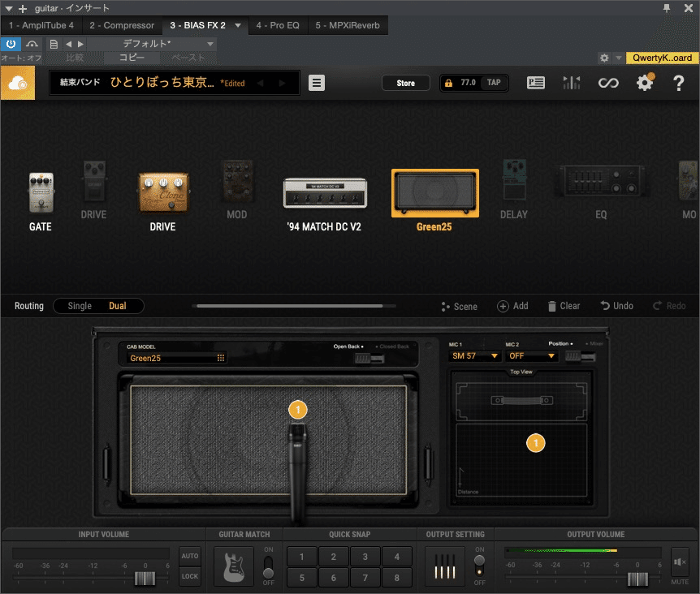
Task: Select the dimmed MOD pedal
Action: (237, 182)
